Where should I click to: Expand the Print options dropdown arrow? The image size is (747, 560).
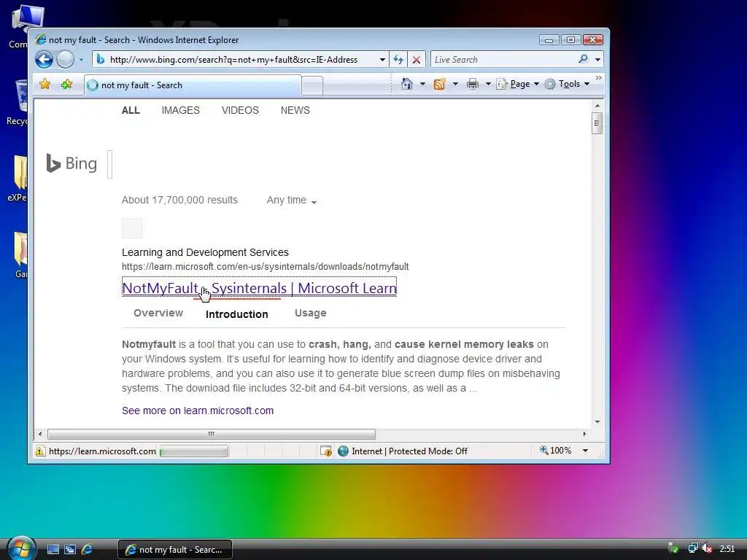[488, 85]
